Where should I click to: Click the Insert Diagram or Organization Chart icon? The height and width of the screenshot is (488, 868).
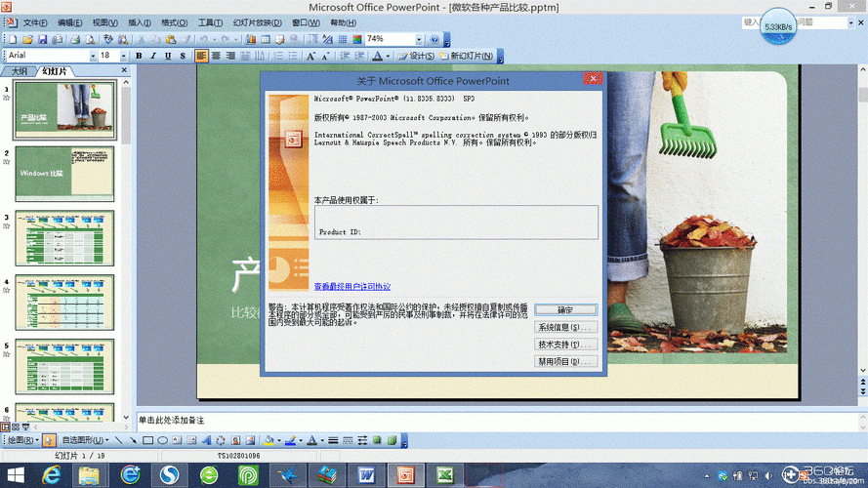(x=221, y=440)
